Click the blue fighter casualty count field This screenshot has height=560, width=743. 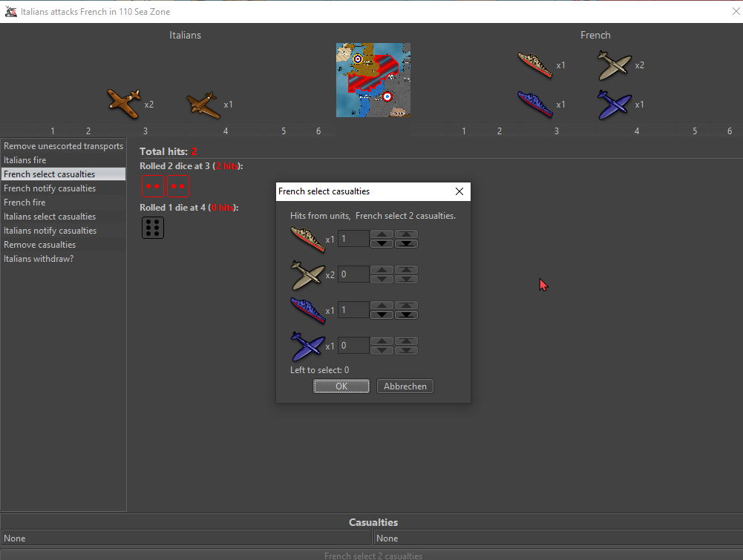point(353,346)
